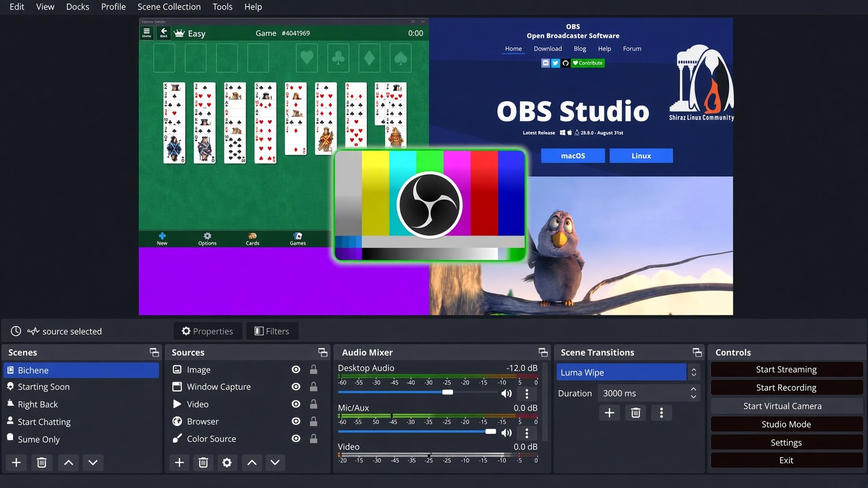Click the macOS download button in preview
The image size is (868, 488).
573,156
